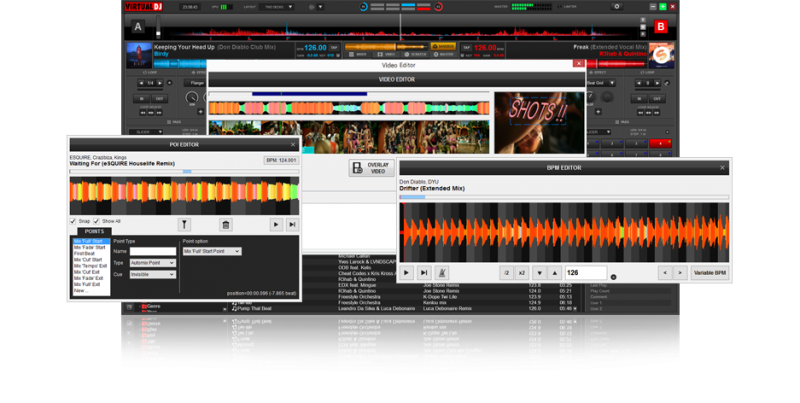Click the Video Editor audio waveform
Screen dimensions: 800x403
(x=349, y=108)
